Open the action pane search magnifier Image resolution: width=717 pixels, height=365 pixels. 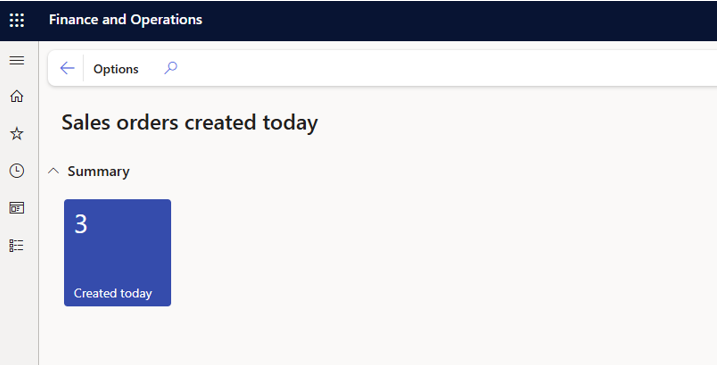pyautogui.click(x=171, y=68)
